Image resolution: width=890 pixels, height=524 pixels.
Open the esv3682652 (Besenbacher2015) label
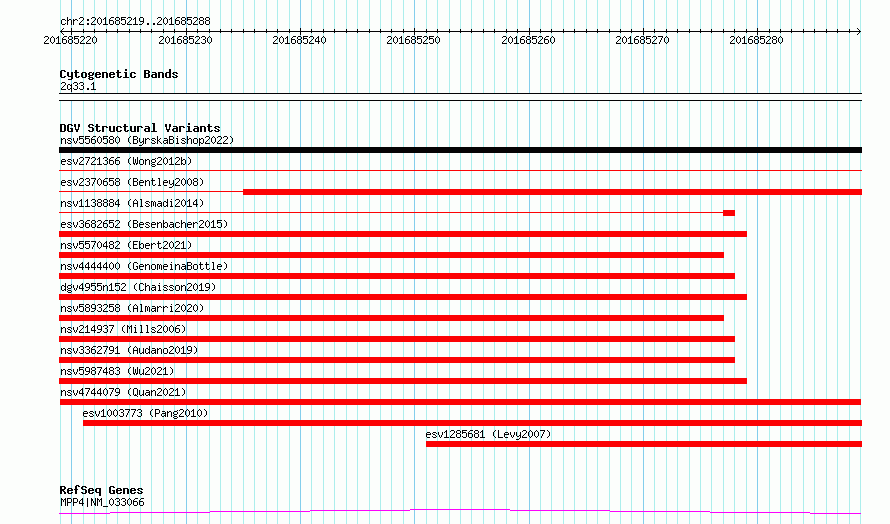click(144, 224)
